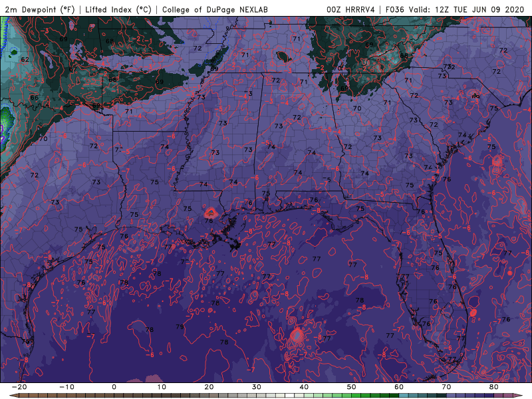Click the 40 label on the color scale

(x=304, y=387)
